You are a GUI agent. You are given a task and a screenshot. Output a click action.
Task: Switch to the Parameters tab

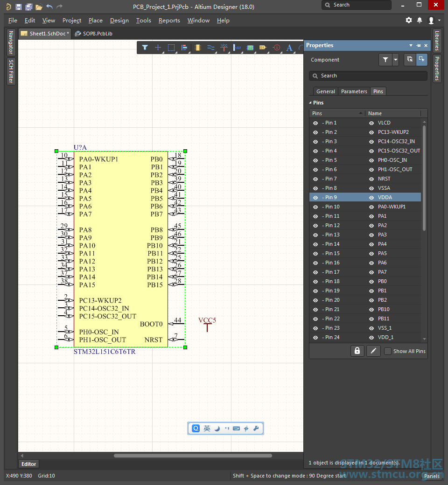(354, 91)
